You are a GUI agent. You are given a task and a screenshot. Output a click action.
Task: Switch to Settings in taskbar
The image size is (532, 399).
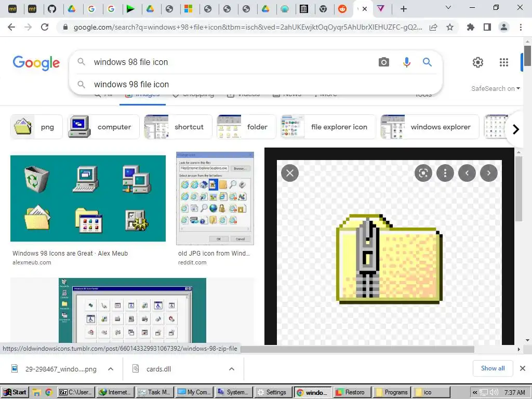coord(272,393)
